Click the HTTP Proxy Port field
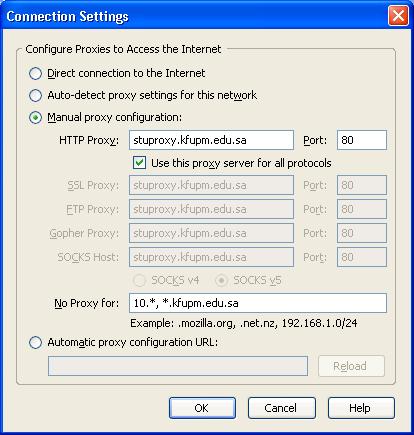 tap(362, 140)
